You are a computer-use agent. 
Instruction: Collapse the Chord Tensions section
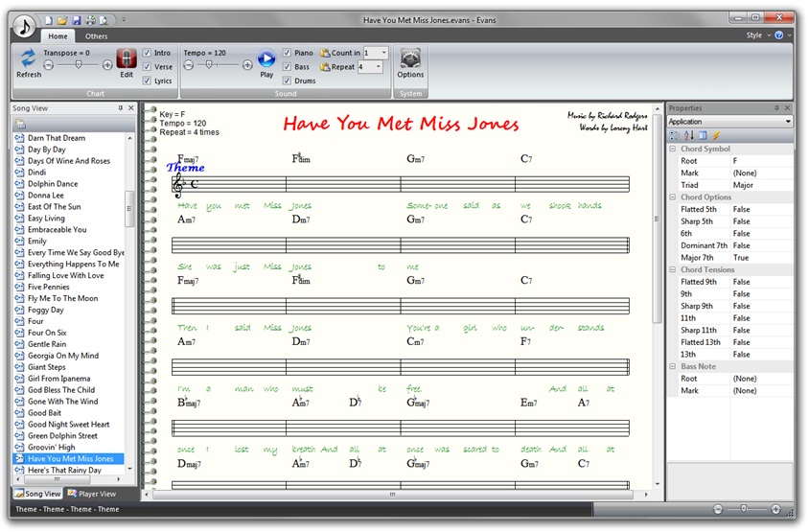[672, 270]
